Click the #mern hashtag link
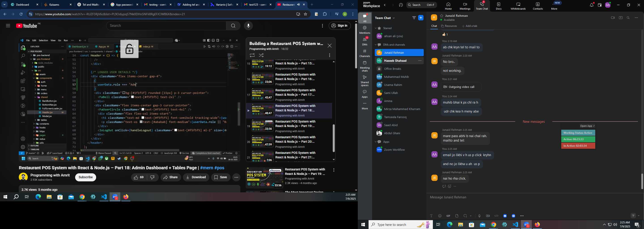The height and width of the screenshot is (229, 644). point(206,168)
